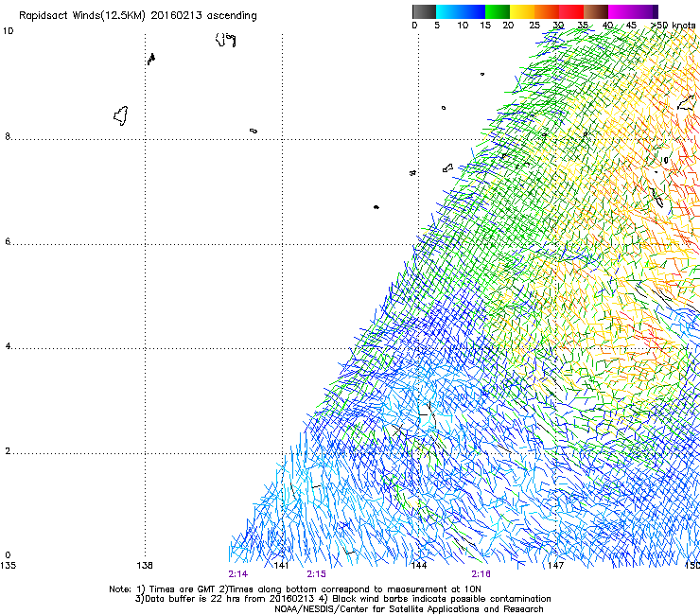Viewport: 700px width, 615px height.
Task: Click the '20160213 ascending' date text in title
Action: pos(203,16)
